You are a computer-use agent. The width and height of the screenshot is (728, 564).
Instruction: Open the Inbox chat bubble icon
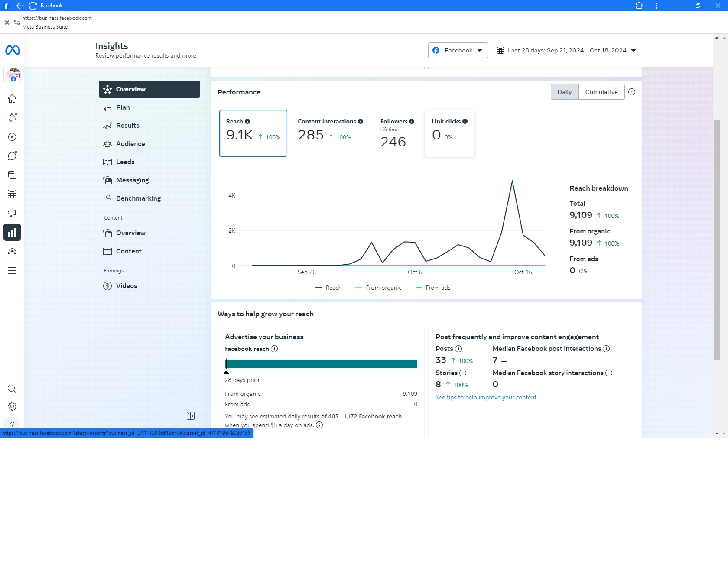click(x=12, y=156)
